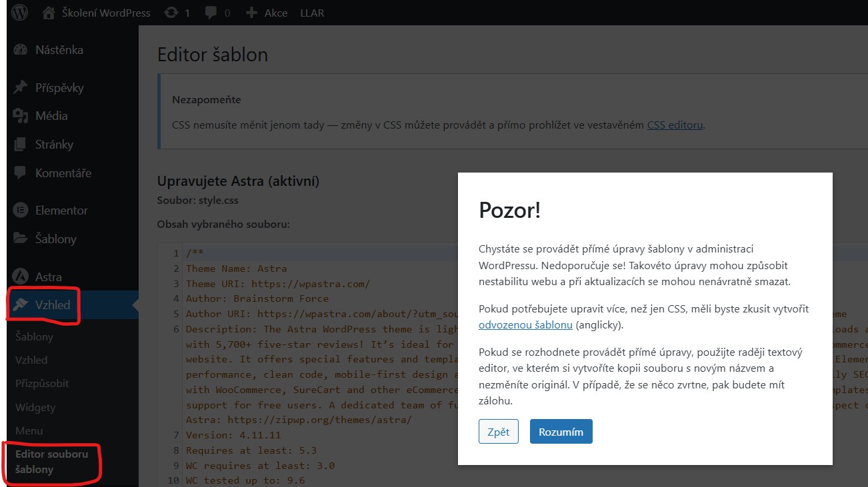
Task: Open the + Akce new content menu
Action: click(x=266, y=11)
